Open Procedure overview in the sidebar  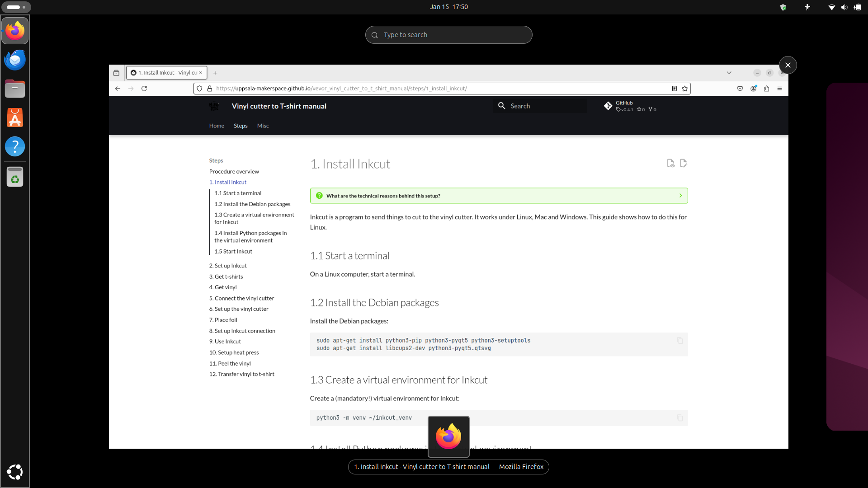tap(234, 172)
